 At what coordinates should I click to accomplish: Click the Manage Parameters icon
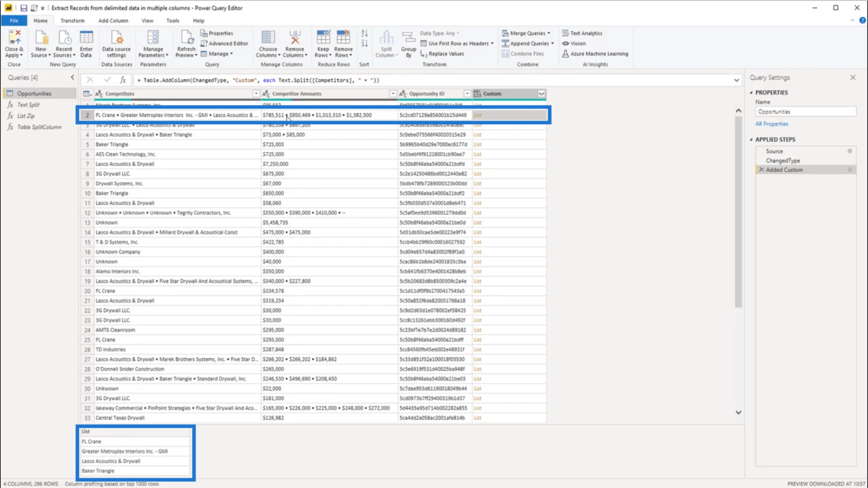tap(153, 38)
